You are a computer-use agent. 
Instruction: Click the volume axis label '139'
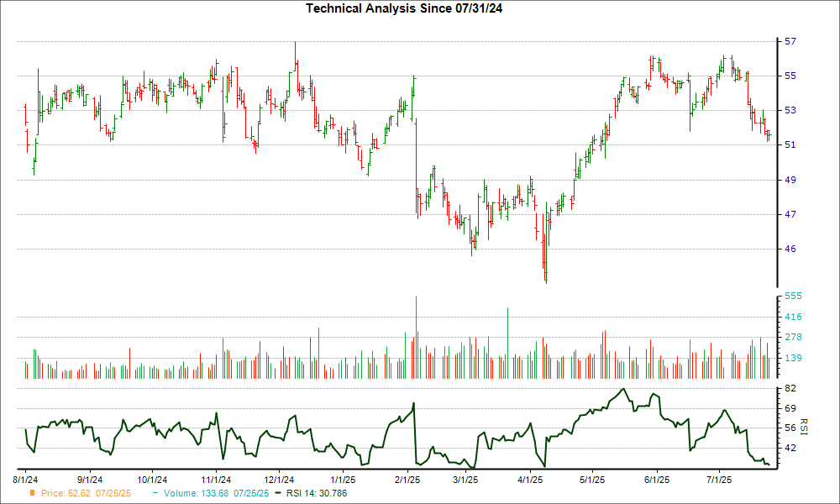click(x=793, y=358)
